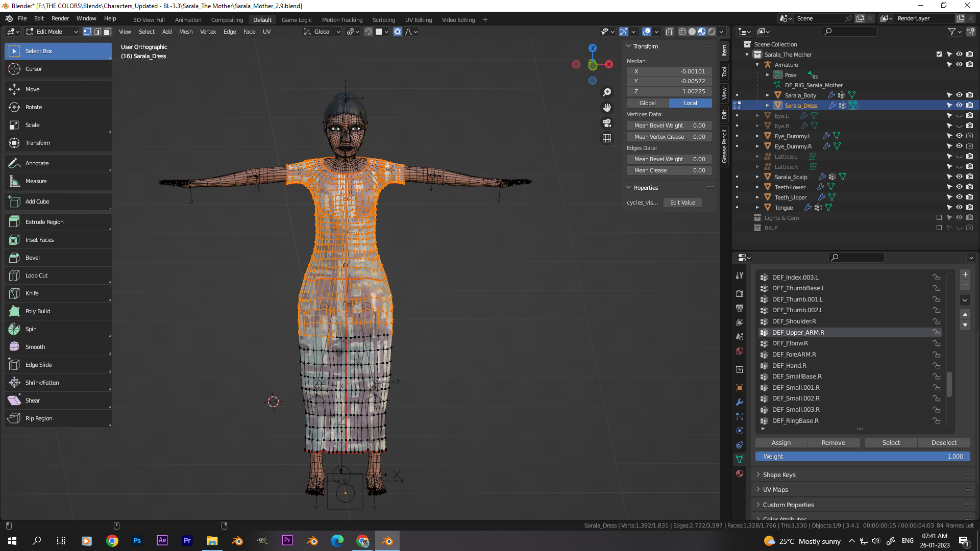Switch to UV Editing workspace tab
Image resolution: width=980 pixels, height=551 pixels.
pyautogui.click(x=419, y=20)
